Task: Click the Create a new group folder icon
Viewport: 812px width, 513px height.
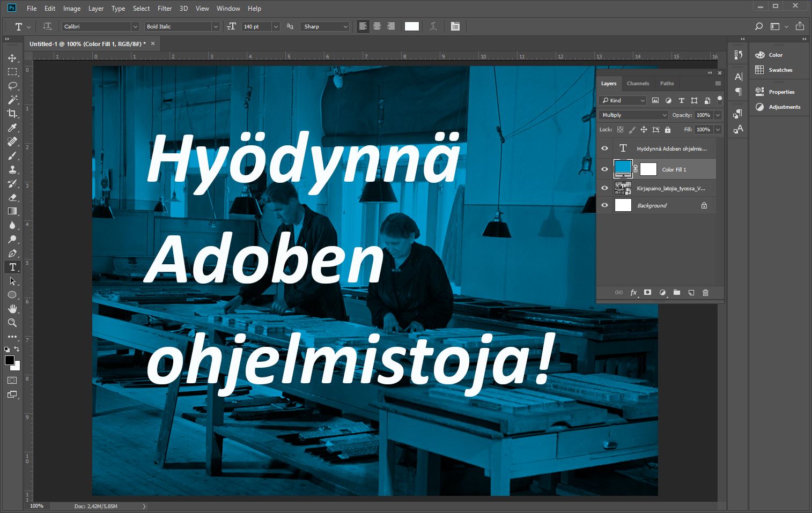Action: click(x=677, y=292)
